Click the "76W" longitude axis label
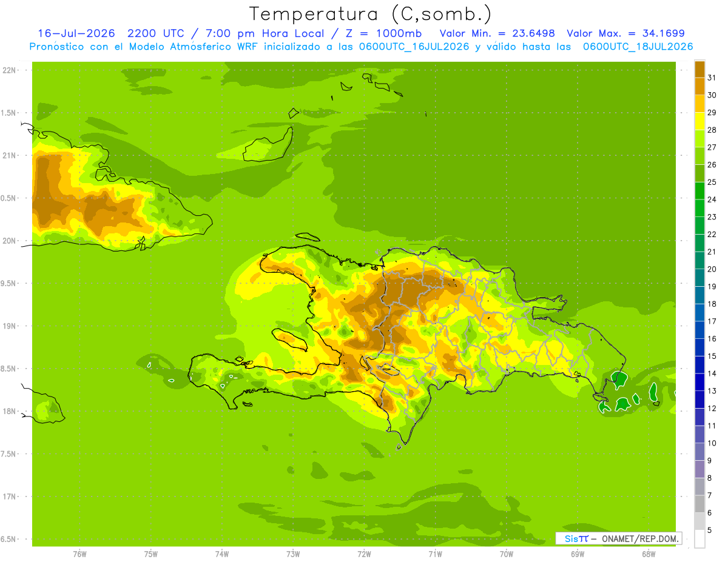 point(79,554)
